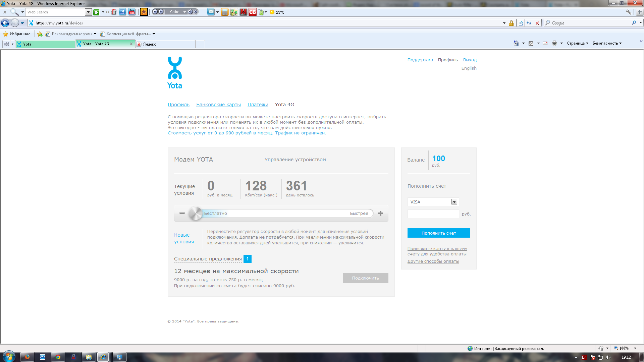The width and height of the screenshot is (644, 362).
Task: Close the Yota – Yota 4G tab
Action: [131, 44]
